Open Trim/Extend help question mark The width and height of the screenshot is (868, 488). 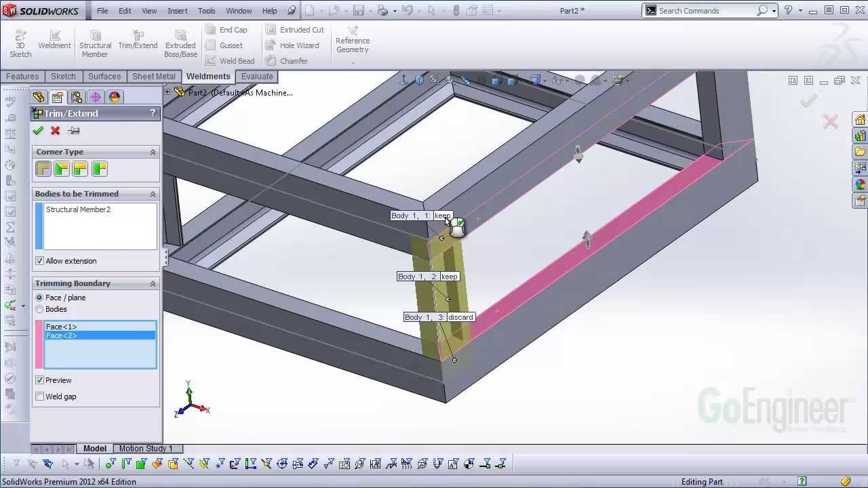click(x=153, y=113)
